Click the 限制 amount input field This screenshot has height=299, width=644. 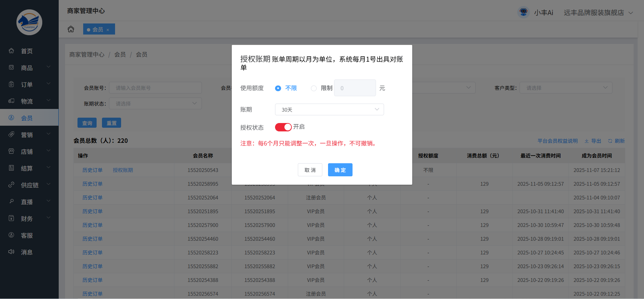pos(355,88)
